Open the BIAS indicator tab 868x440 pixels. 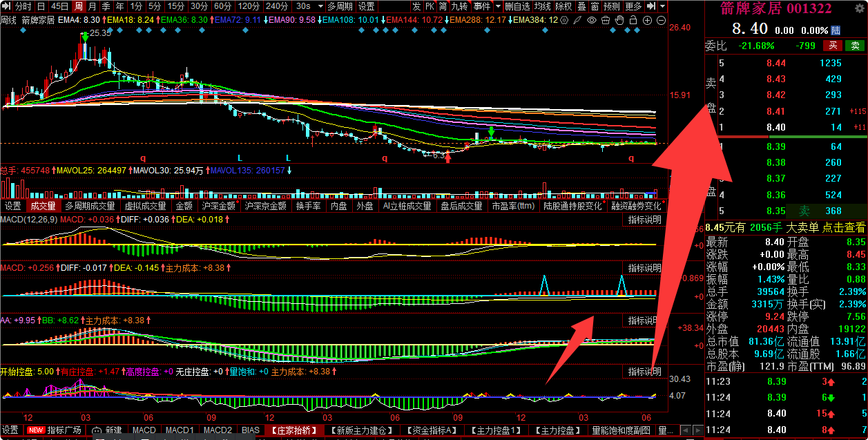(x=251, y=430)
